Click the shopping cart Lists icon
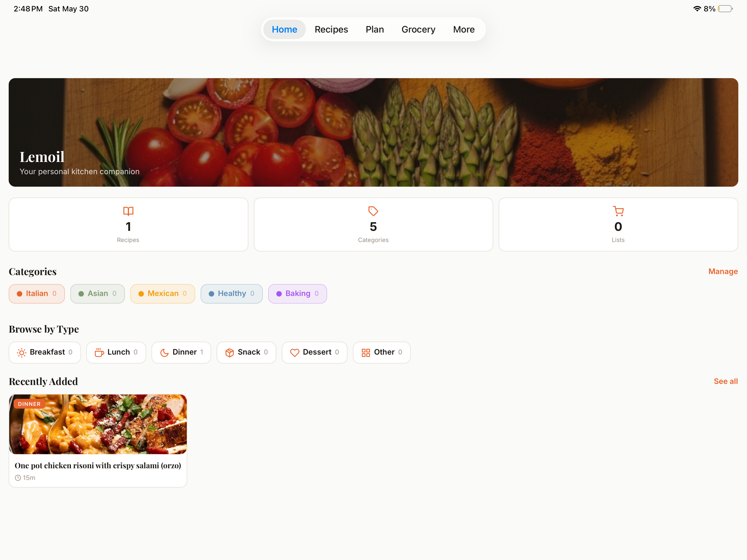The height and width of the screenshot is (560, 747). point(618,211)
